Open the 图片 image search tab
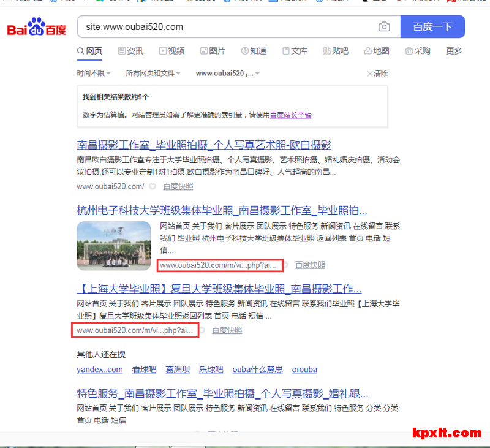Screen dimensions: 490x448 pos(213,51)
